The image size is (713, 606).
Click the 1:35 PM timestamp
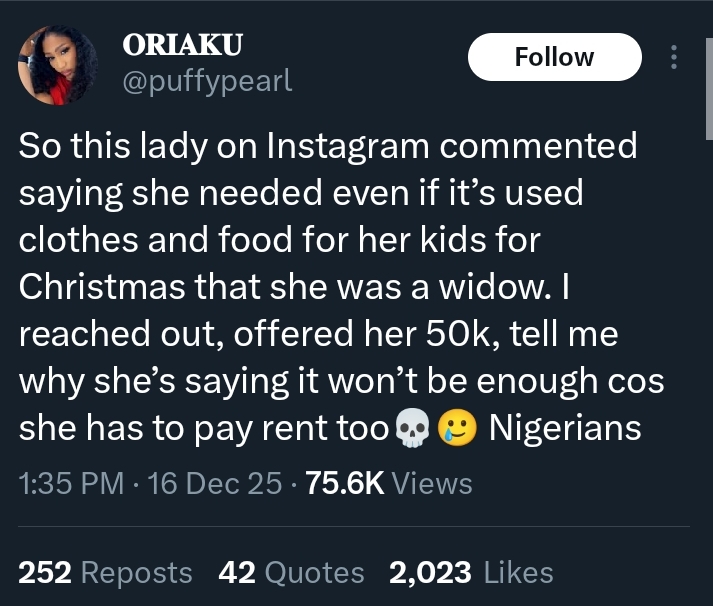click(x=72, y=484)
